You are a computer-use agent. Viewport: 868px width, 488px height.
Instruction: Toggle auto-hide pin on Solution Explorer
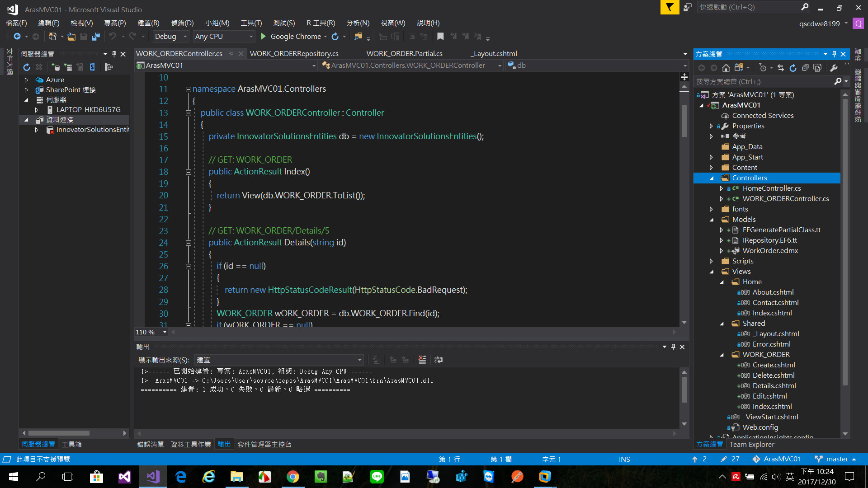point(834,54)
